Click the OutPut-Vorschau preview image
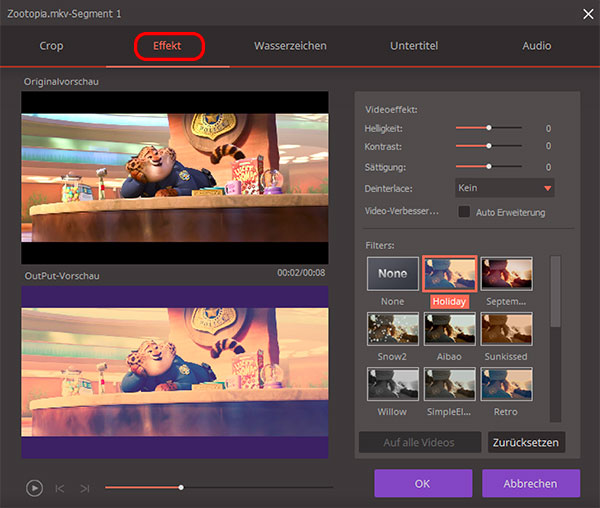Screen dimensions: 600x508 175,372
